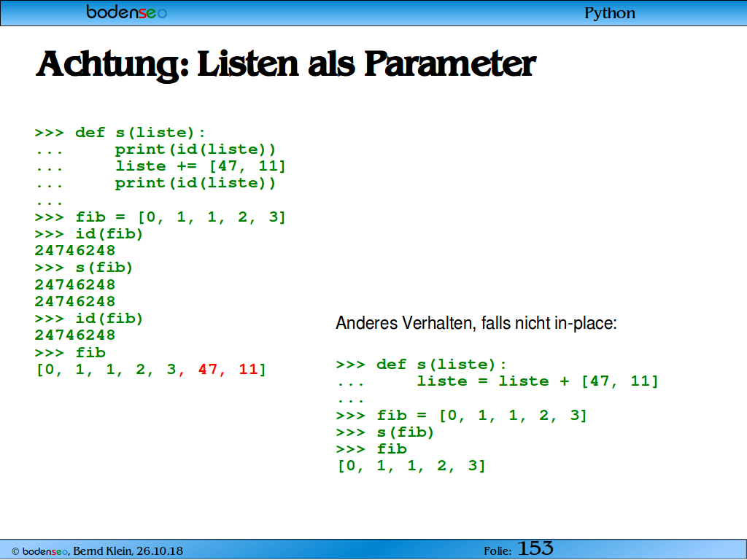Click the final output line "[0, 1, 1, 2, 3]" without prompt
Image resolution: width=747 pixels, height=560 pixels.
(411, 466)
